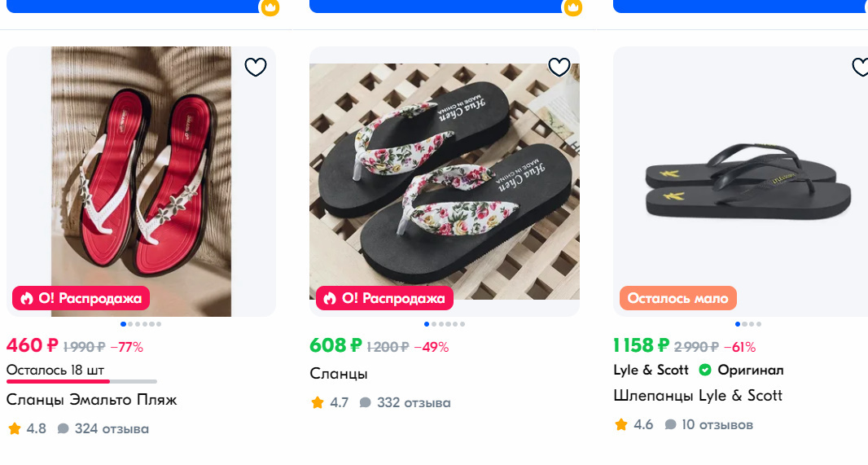The height and width of the screenshot is (465, 868).
Task: Click the star icon beside 4.7 rating
Action: pos(318,402)
